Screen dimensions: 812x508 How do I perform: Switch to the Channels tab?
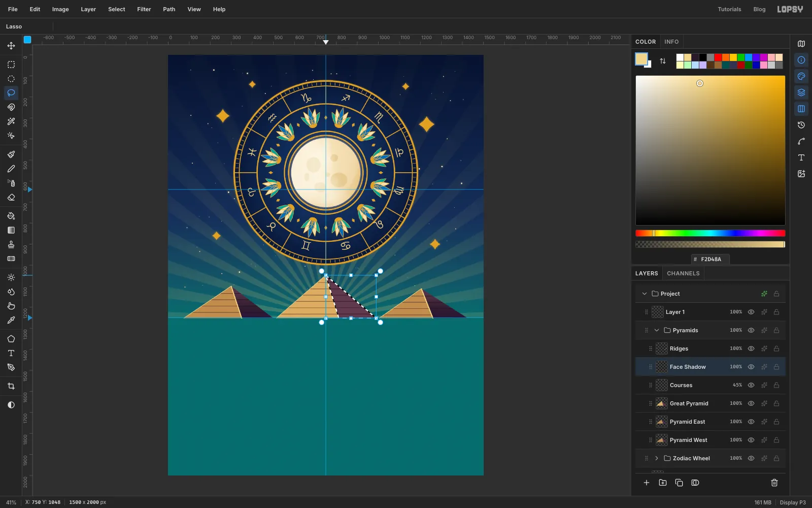pos(683,273)
